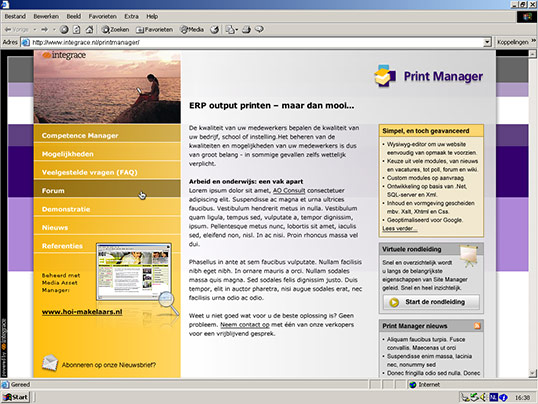Open the Favorieten toolbar button
This screenshot has width=538, height=404.
[x=155, y=30]
